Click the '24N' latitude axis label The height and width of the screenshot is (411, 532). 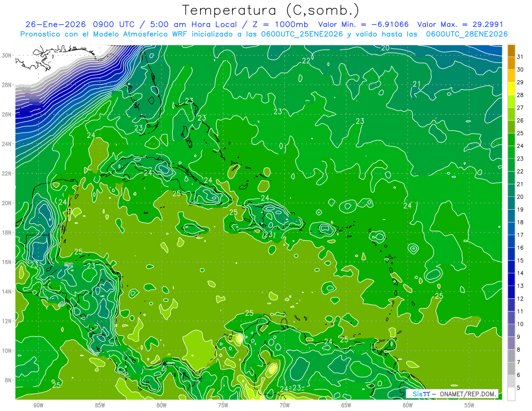7,144
